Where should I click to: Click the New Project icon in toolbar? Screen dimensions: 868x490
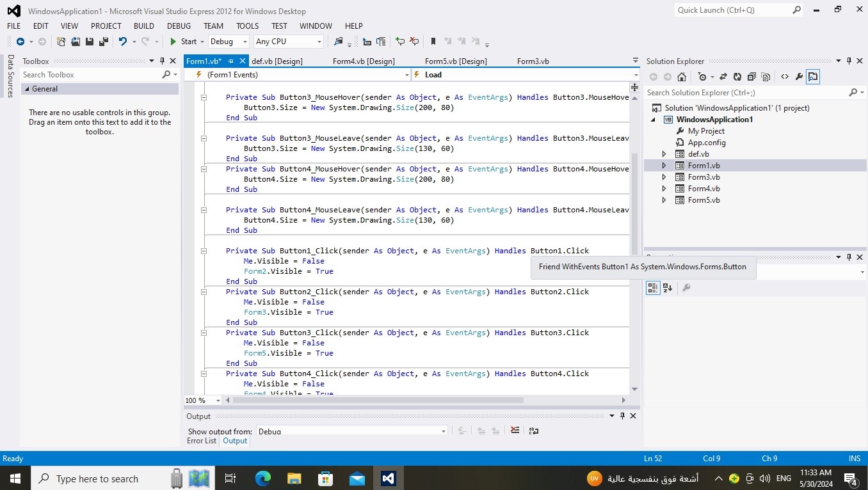(x=61, y=42)
